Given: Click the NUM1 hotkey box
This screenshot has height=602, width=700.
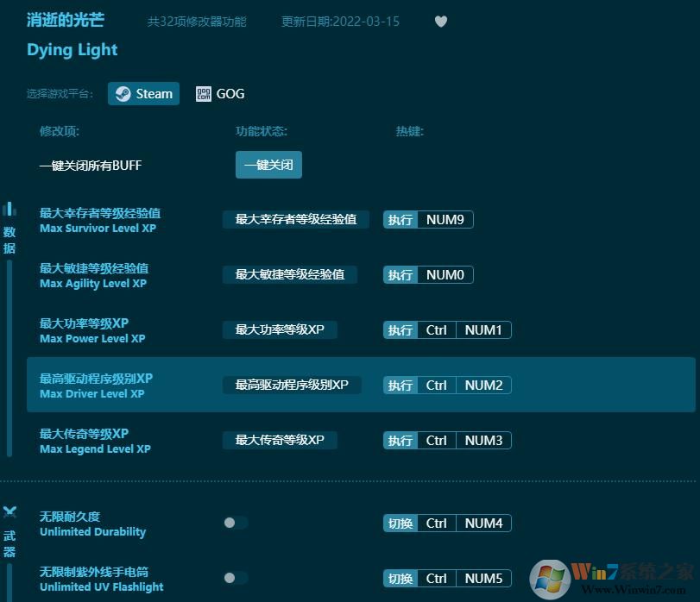Looking at the screenshot, I should (x=483, y=330).
